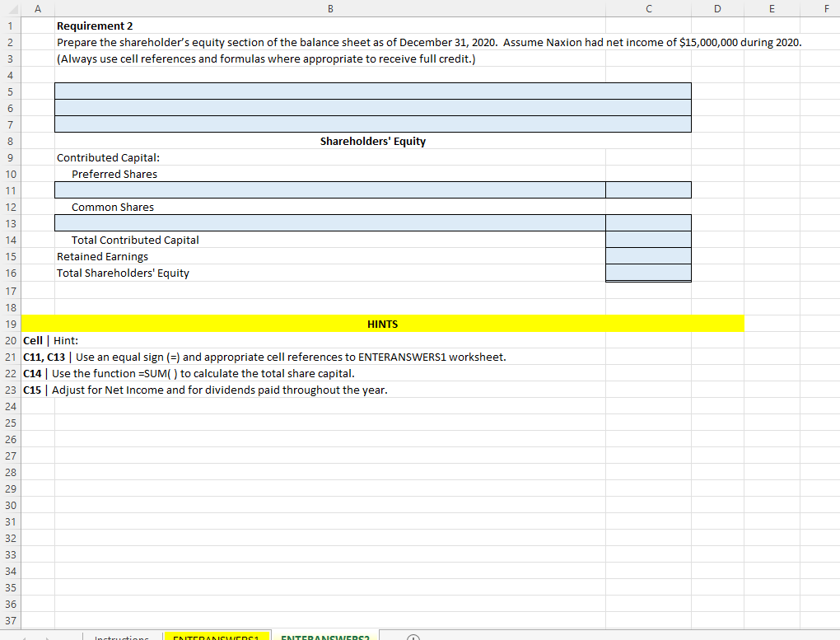The width and height of the screenshot is (840, 640).
Task: Click the Total Contributed Capital amount cell C14
Action: click(x=648, y=240)
